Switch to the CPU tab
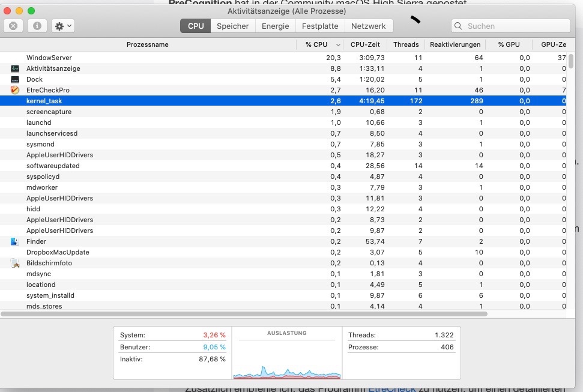583x392 pixels. [196, 26]
